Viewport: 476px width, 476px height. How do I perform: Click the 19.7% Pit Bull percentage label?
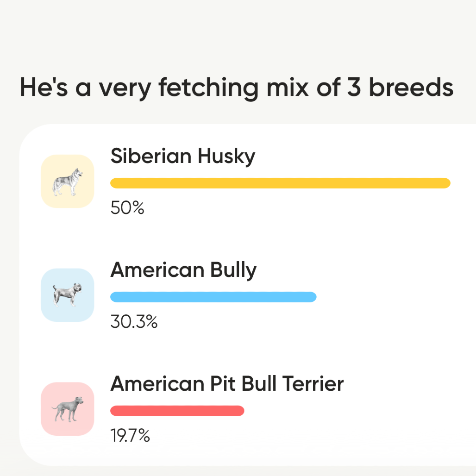tap(130, 436)
